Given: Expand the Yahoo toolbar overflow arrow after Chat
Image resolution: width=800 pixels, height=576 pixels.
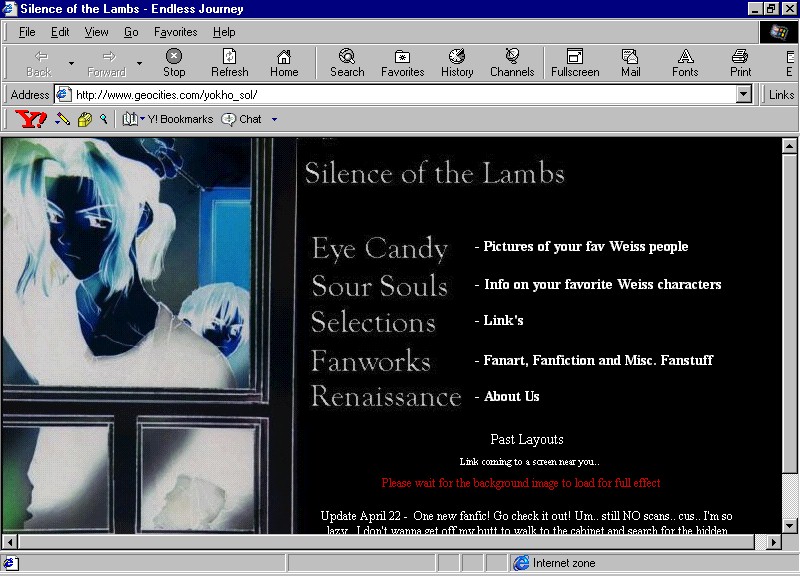Looking at the screenshot, I should click(x=274, y=119).
